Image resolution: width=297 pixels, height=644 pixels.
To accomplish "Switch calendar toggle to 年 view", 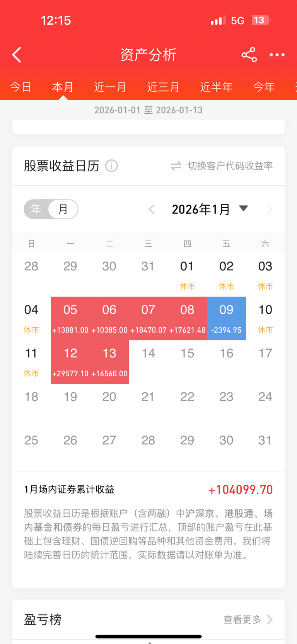I will [x=36, y=209].
